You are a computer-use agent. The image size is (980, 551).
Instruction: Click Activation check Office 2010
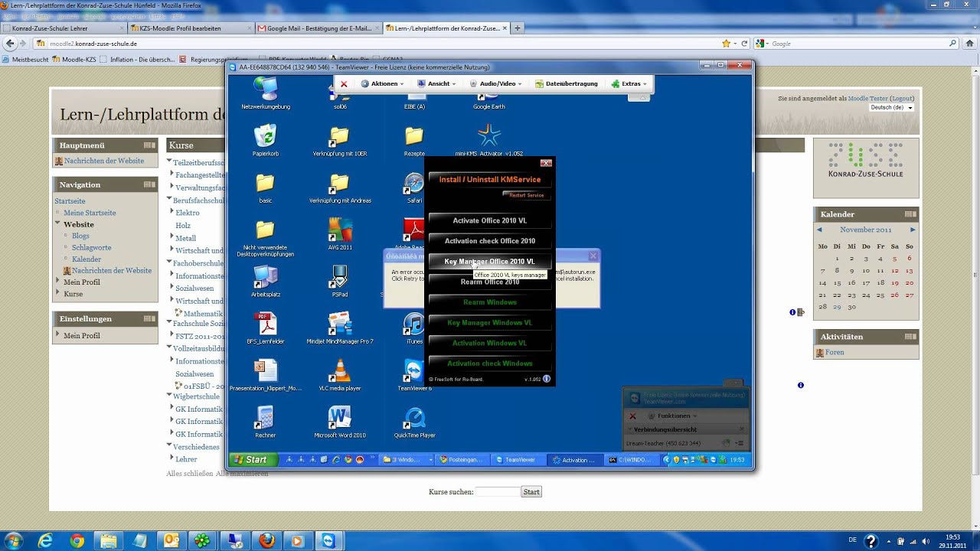point(490,241)
